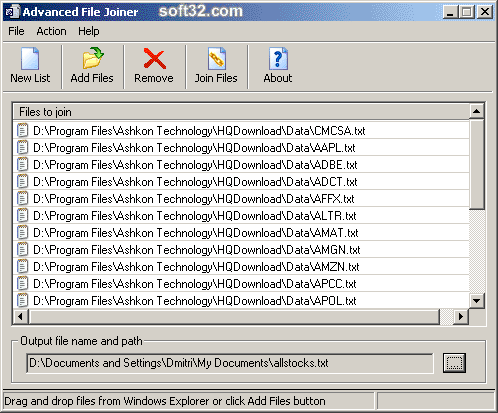498x413 pixels.
Task: Minimize the Advanced File Joiner window
Action: point(451,12)
